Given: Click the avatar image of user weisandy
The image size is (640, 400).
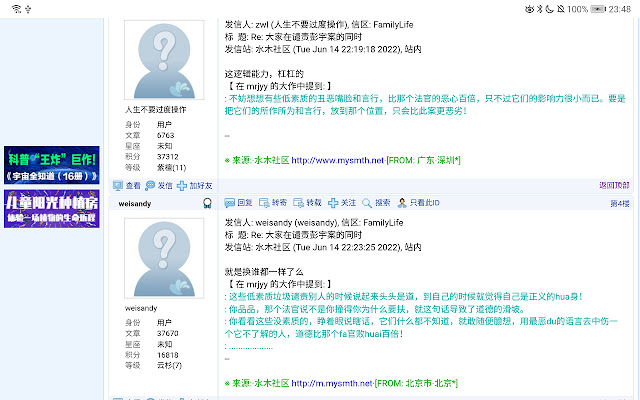Looking at the screenshot, I should [x=164, y=258].
